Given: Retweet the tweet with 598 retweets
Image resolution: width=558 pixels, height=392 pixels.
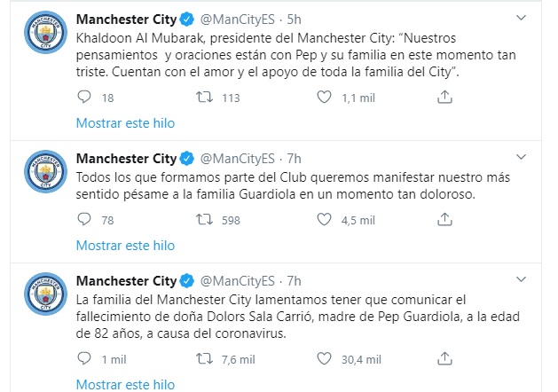Looking at the screenshot, I should click(205, 219).
